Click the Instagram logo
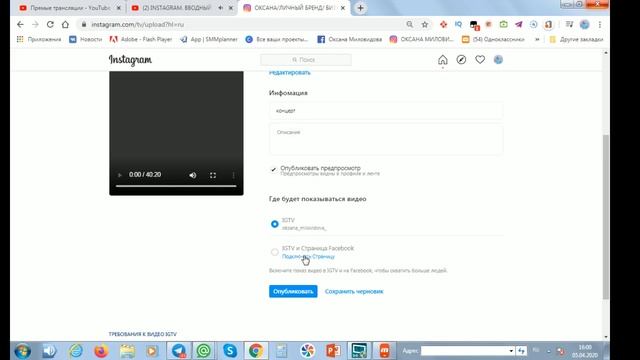This screenshot has width=640, height=360. point(130,60)
